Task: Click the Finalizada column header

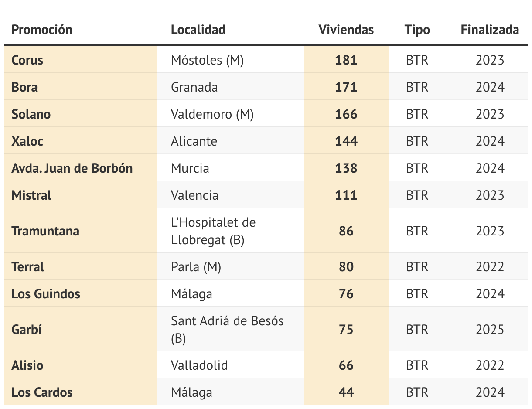Action: pyautogui.click(x=490, y=30)
